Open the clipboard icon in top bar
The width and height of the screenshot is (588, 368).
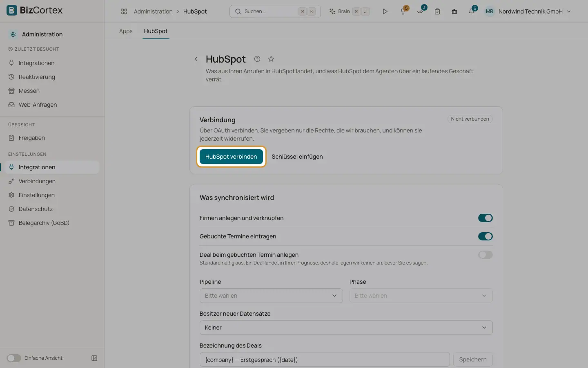coord(437,11)
